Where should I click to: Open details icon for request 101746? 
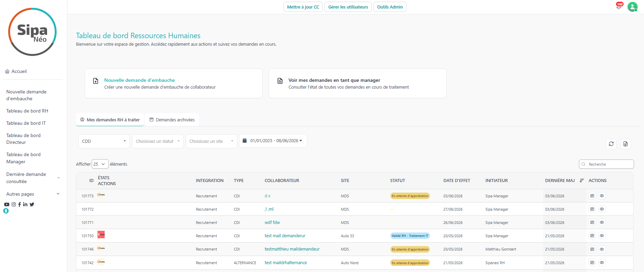click(592, 250)
